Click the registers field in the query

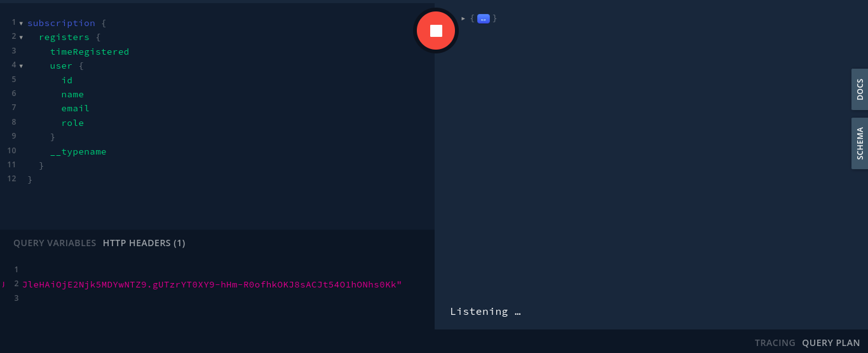tap(64, 38)
